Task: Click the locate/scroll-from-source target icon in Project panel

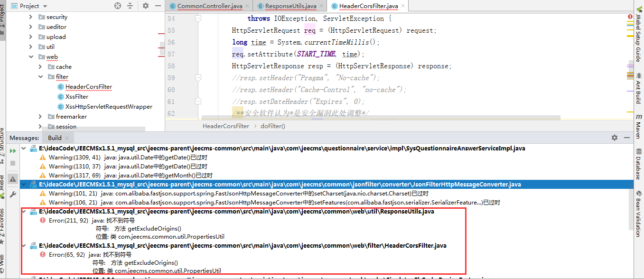Action: (x=118, y=6)
